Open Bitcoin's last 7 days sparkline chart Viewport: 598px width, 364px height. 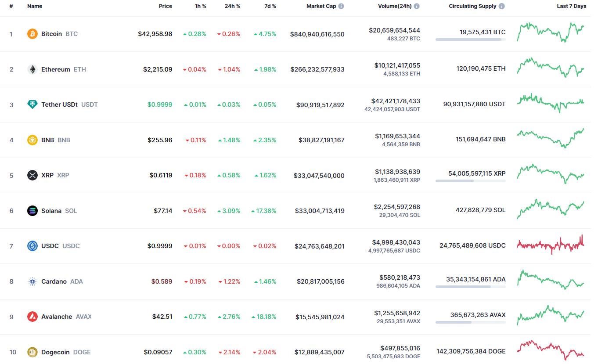[x=551, y=32]
